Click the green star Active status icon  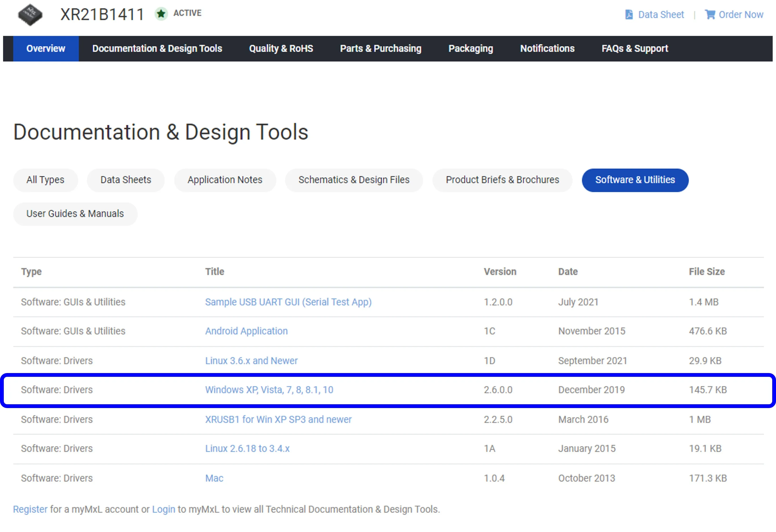click(x=161, y=14)
